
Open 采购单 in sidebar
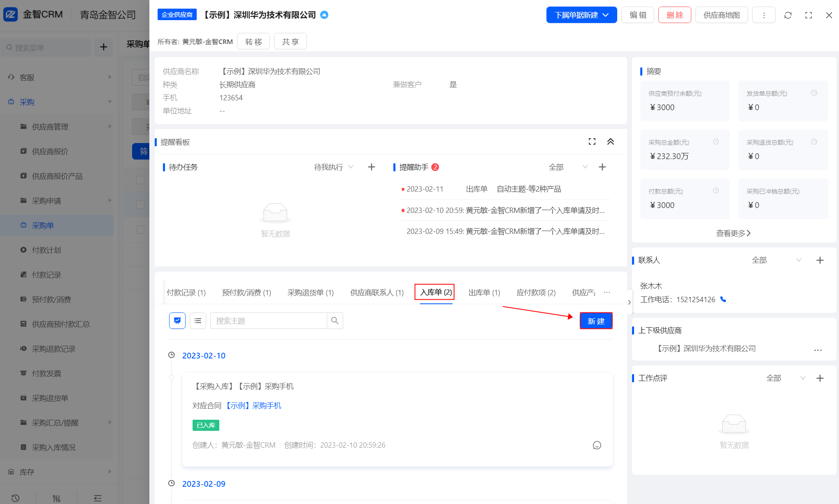tap(57, 225)
